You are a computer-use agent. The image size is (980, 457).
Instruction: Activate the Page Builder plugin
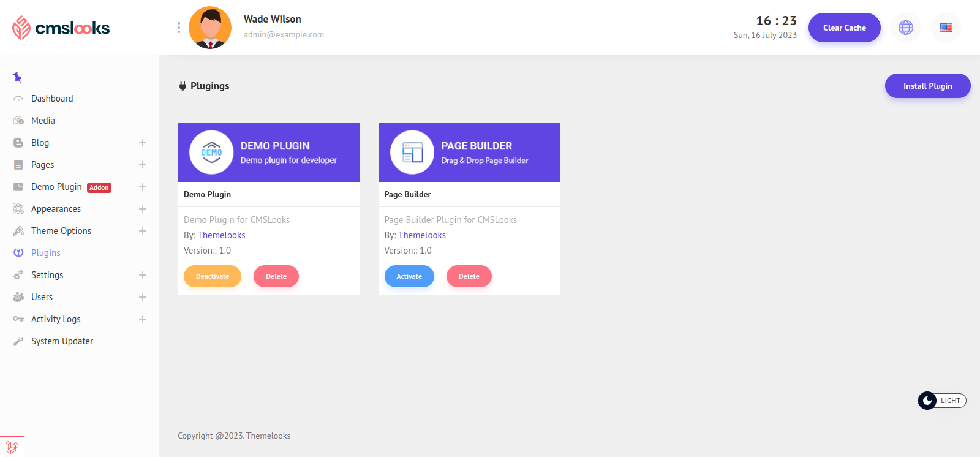tap(409, 276)
